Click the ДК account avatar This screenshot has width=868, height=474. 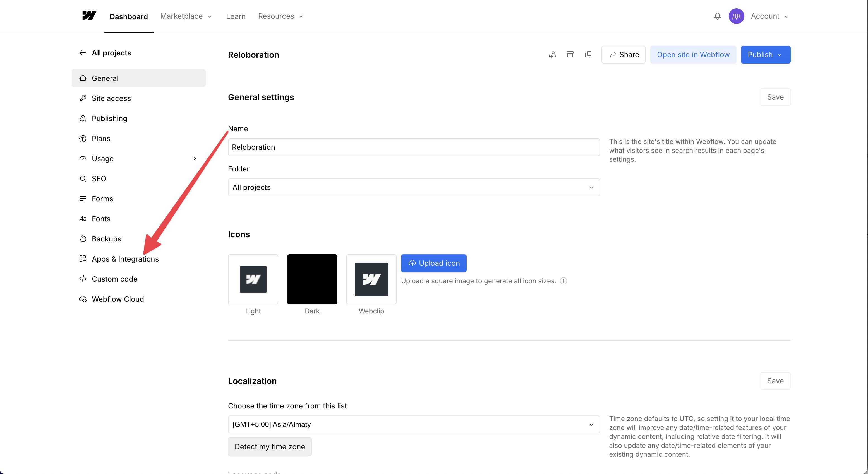point(736,16)
